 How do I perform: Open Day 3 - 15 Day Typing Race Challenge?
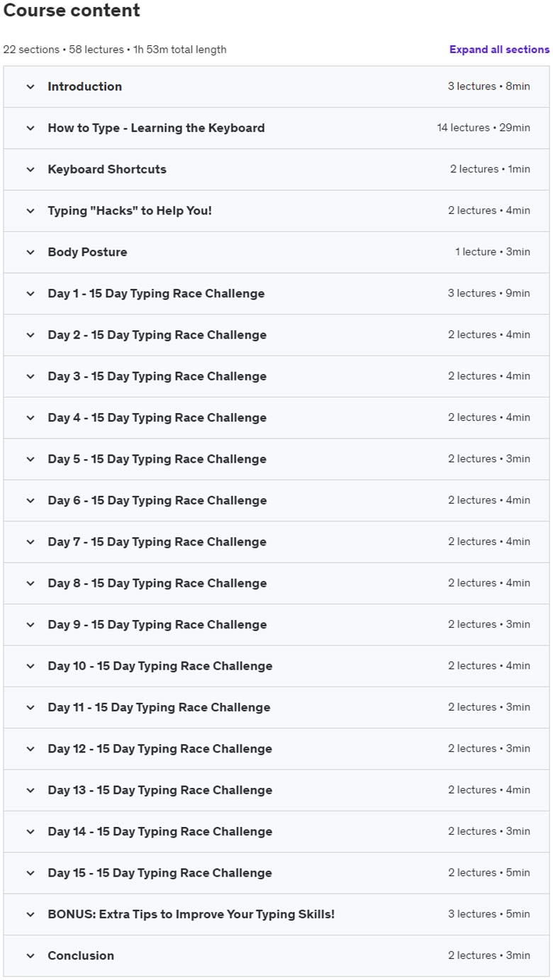tap(157, 376)
